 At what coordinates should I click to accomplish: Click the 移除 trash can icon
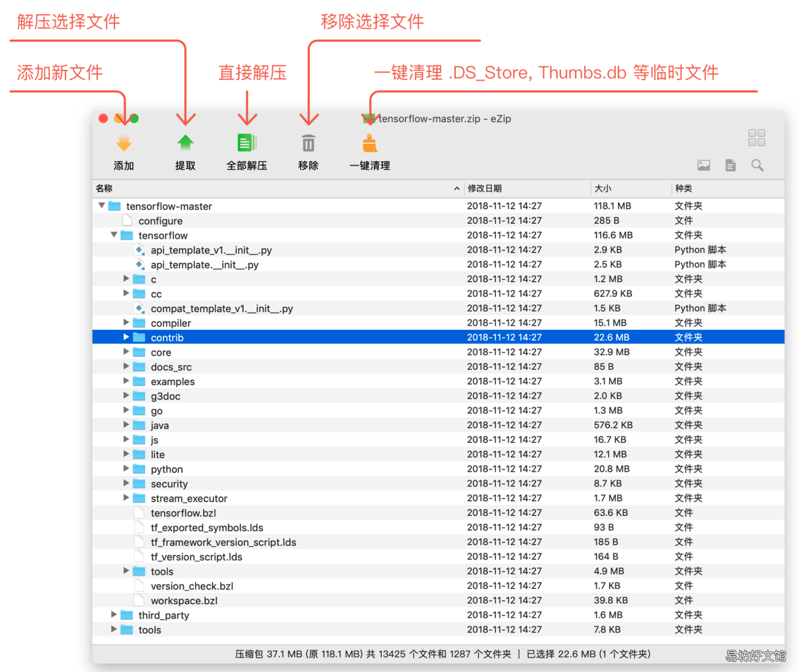[x=308, y=143]
